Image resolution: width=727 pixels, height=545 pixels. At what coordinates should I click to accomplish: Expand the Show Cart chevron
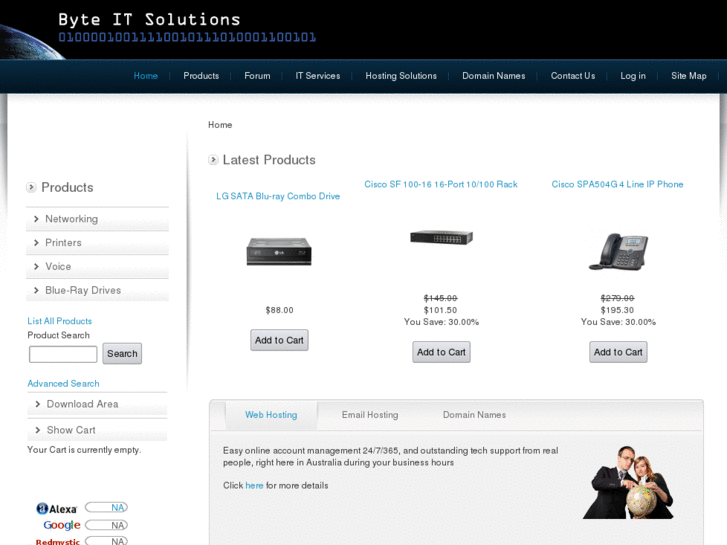38,430
